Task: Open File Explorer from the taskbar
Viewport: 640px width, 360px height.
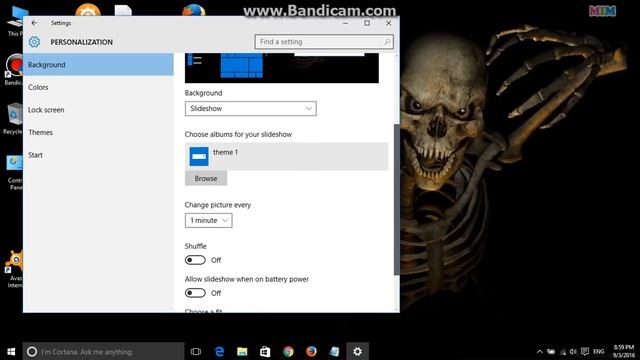Action: (x=242, y=351)
